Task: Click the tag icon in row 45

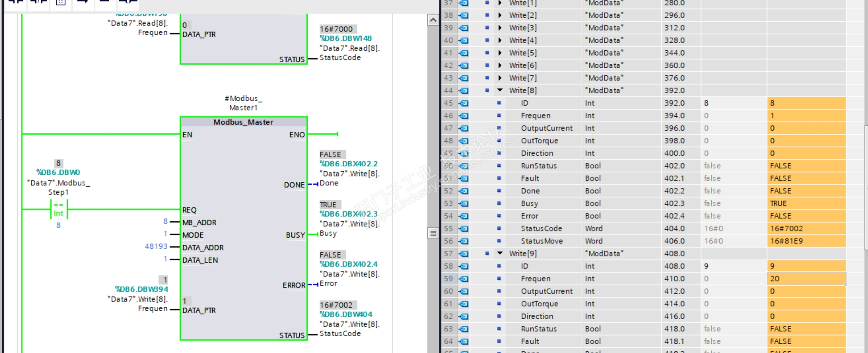Action: click(x=463, y=103)
